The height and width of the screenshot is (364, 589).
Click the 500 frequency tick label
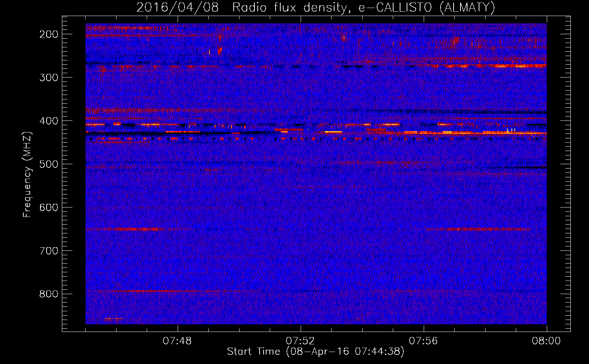[x=49, y=164]
